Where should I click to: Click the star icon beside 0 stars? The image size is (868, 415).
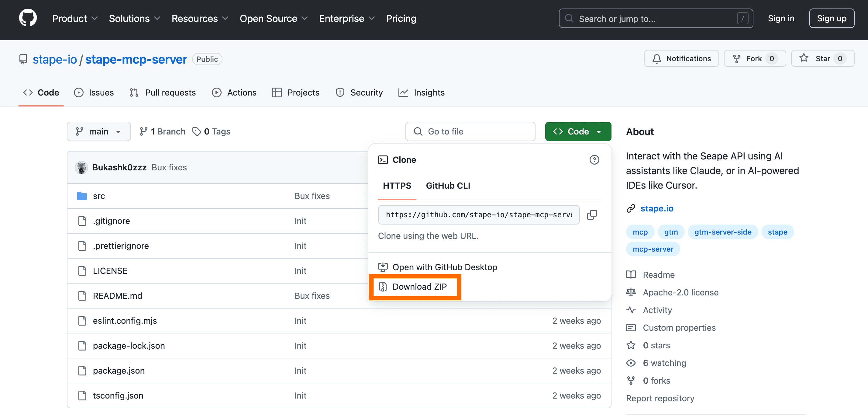tap(631, 345)
